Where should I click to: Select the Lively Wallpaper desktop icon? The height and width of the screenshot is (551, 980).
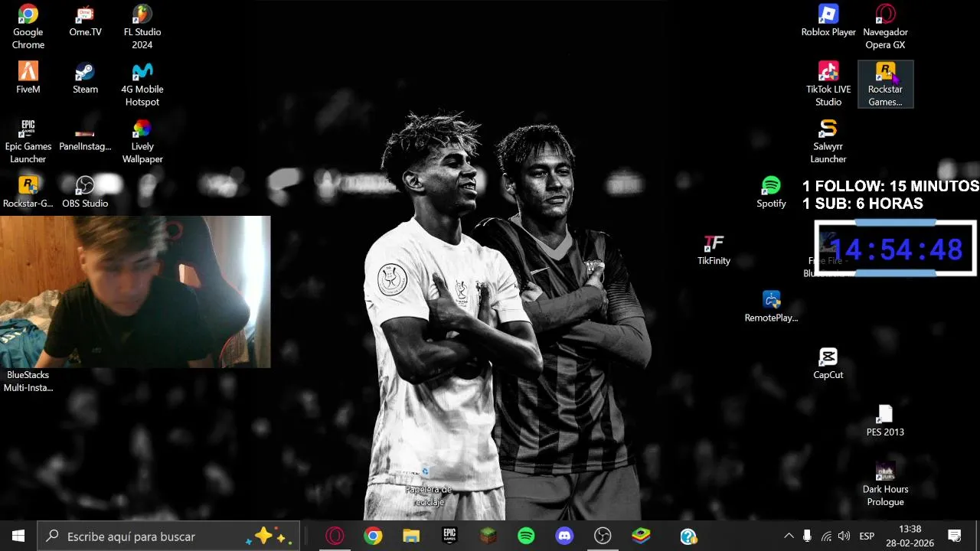[x=142, y=141]
